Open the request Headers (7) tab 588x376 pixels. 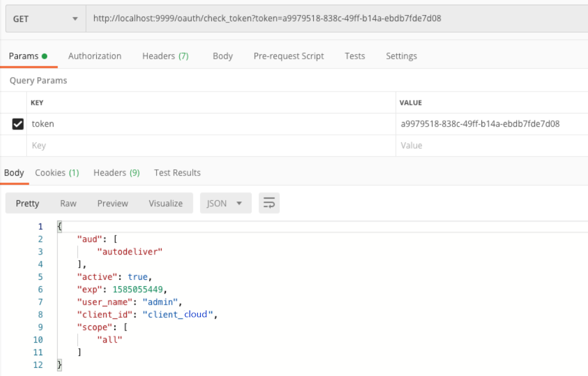(x=165, y=56)
